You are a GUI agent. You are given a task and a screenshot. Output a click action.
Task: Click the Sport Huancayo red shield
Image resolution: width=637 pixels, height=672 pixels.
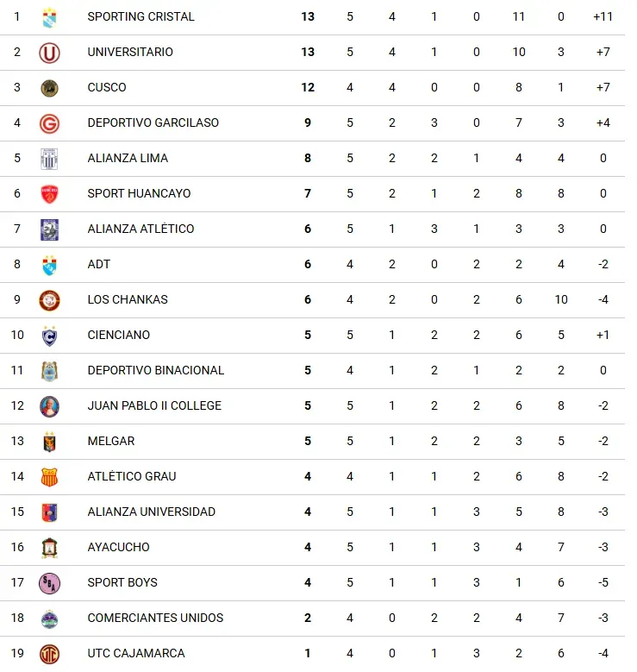(50, 194)
